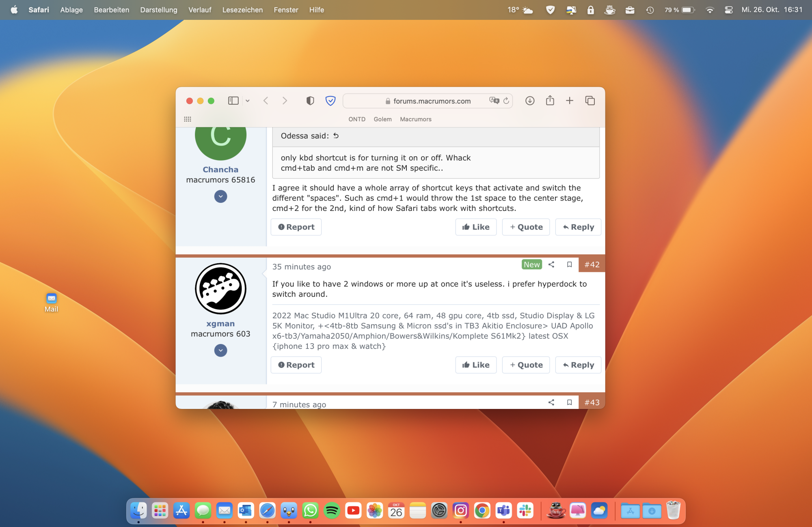This screenshot has width=812, height=527.
Task: Click the Chancha username link
Action: tap(220, 170)
